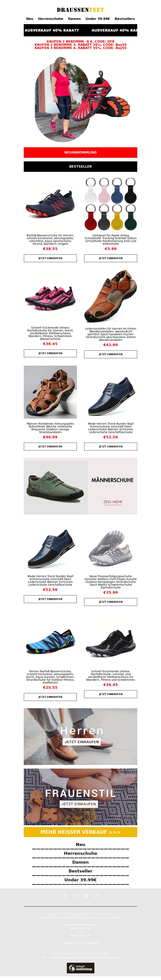Open the Under 39.99€ top navigation item
Viewport: 161px width, 980px height.
97,19
